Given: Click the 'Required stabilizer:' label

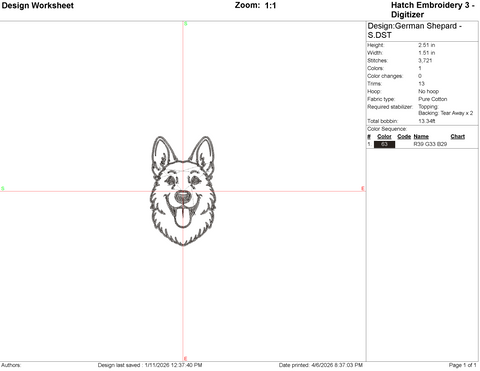Looking at the screenshot, I should click(x=390, y=107).
